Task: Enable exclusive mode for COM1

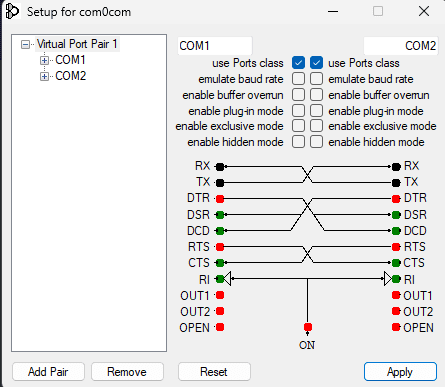Action: [x=298, y=126]
